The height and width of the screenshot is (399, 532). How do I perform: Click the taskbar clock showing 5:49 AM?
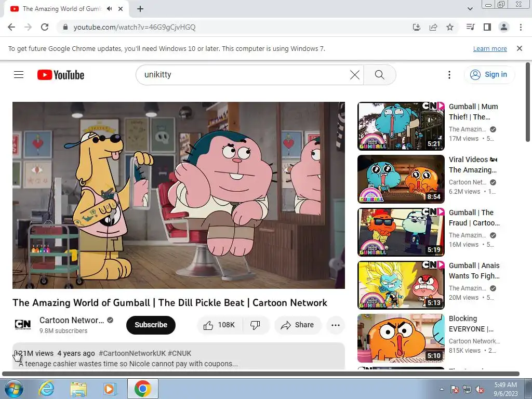(x=506, y=389)
